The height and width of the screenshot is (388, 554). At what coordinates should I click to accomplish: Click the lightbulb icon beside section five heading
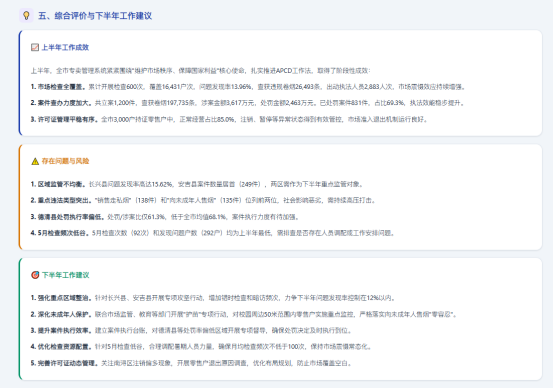(x=26, y=16)
